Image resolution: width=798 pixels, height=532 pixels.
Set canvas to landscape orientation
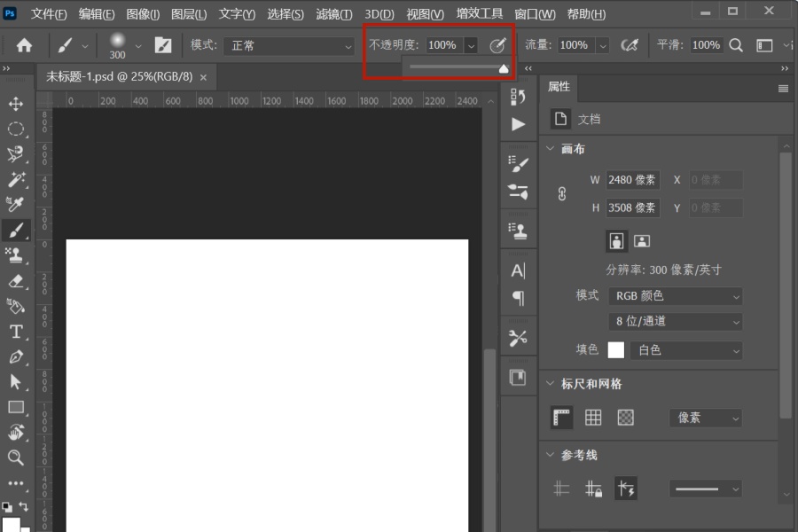642,241
